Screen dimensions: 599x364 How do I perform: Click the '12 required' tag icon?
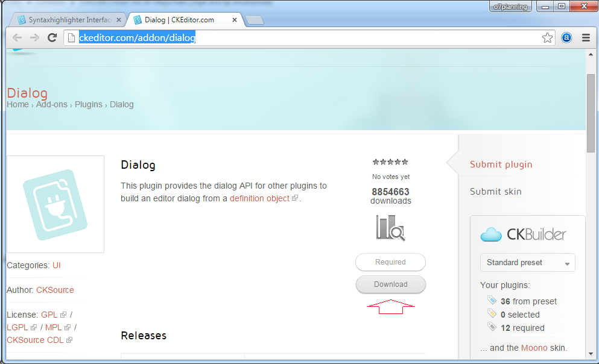coord(491,327)
